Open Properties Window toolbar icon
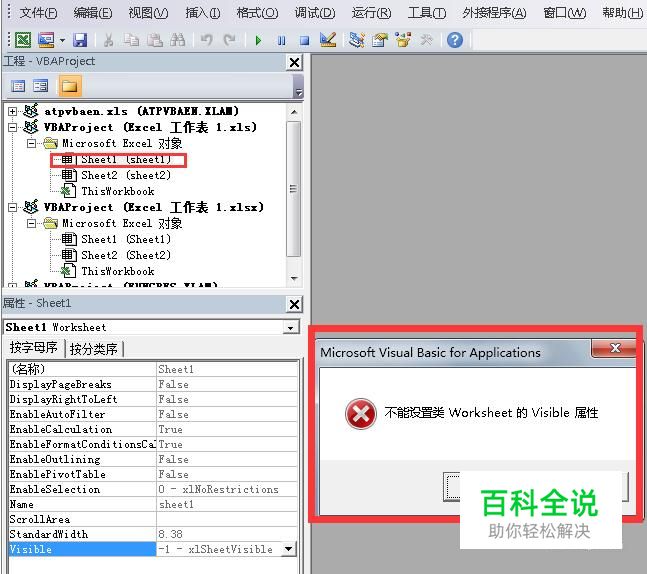This screenshot has height=574, width=647. tap(380, 40)
